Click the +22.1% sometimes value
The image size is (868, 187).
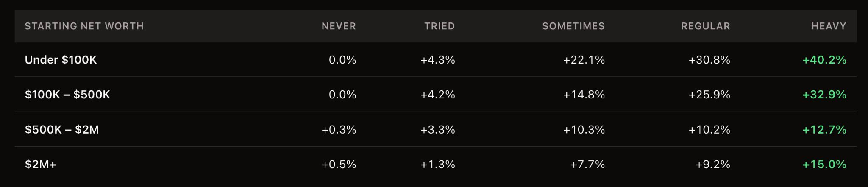tap(584, 60)
